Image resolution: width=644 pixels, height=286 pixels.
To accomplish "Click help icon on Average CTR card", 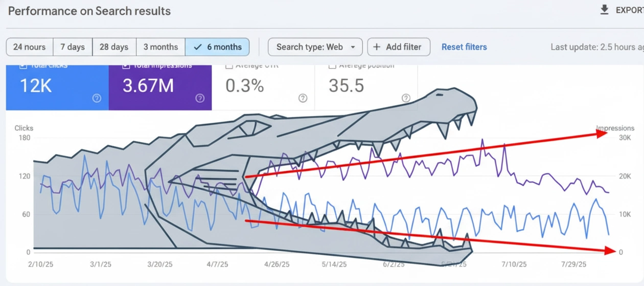I will coord(303,98).
